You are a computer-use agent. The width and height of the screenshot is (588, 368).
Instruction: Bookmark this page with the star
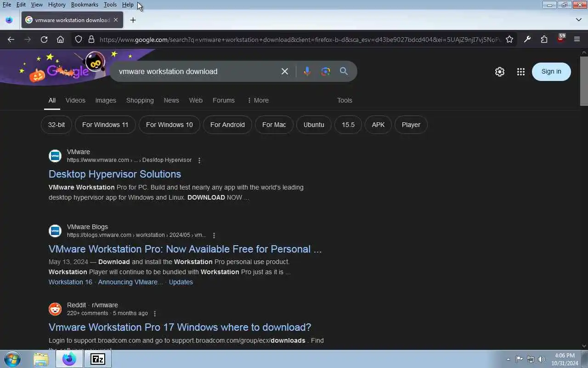(509, 40)
